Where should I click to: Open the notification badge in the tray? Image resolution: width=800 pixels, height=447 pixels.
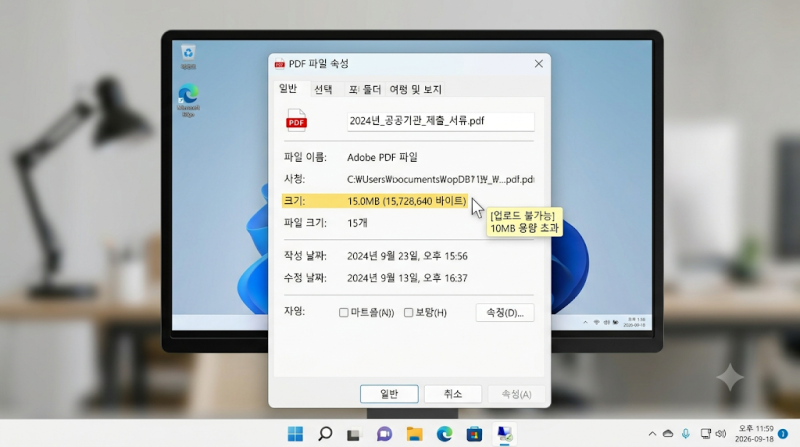(783, 434)
